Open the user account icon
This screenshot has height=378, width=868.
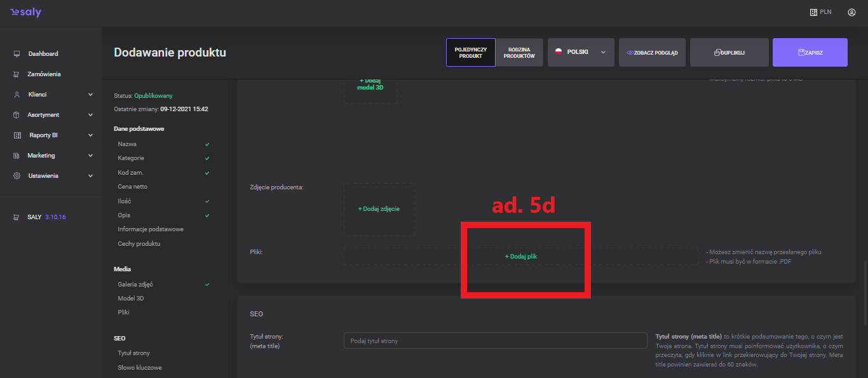(x=851, y=12)
